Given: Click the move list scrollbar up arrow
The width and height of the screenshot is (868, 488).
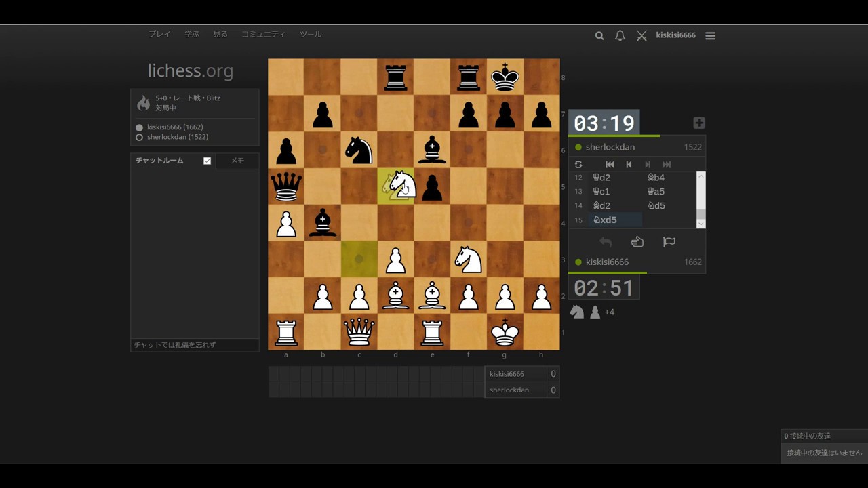Looking at the screenshot, I should [701, 176].
